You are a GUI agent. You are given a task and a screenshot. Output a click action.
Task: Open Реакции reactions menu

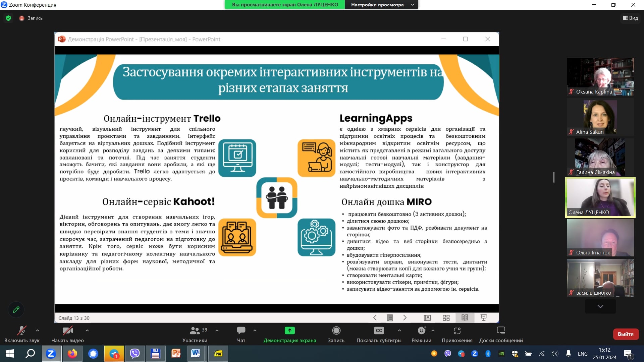click(422, 334)
